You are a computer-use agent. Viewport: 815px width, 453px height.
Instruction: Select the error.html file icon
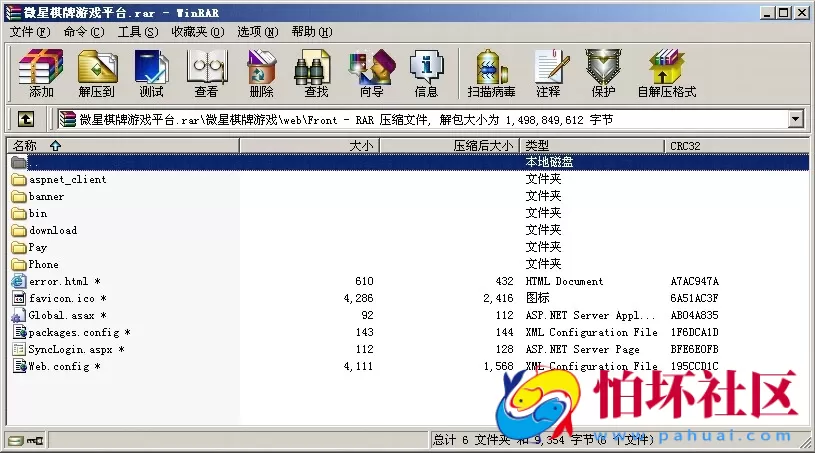19,282
